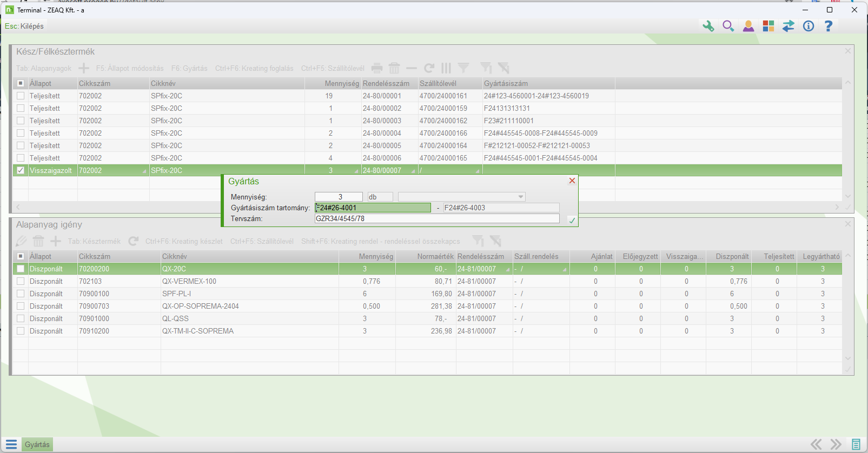Click the printer icon in Kész/Félkésztermék toolbar
Image resolution: width=868 pixels, height=453 pixels.
coord(377,68)
